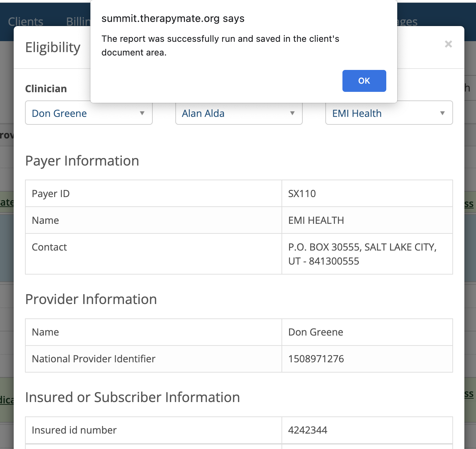Select the Clients navigation menu
Image resolution: width=476 pixels, height=449 pixels.
[26, 22]
